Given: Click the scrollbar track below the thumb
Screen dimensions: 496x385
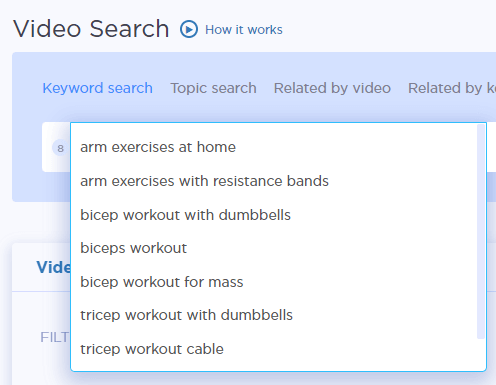Looking at the screenshot, I should click(x=481, y=354).
